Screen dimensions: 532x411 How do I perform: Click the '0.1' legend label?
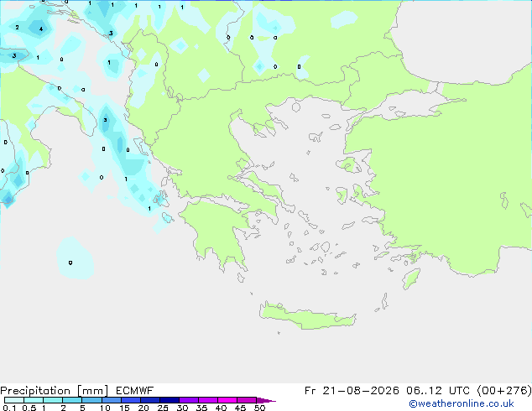click(9, 408)
